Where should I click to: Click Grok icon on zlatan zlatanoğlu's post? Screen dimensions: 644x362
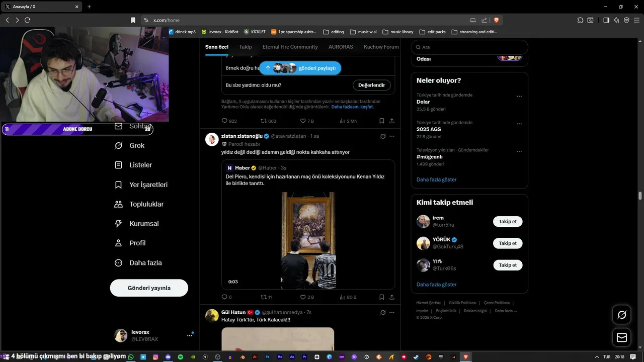coord(383,136)
